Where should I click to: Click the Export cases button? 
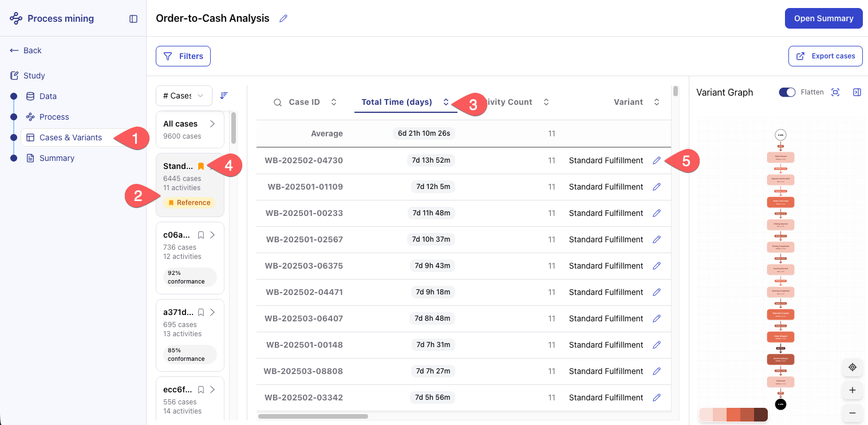click(826, 56)
